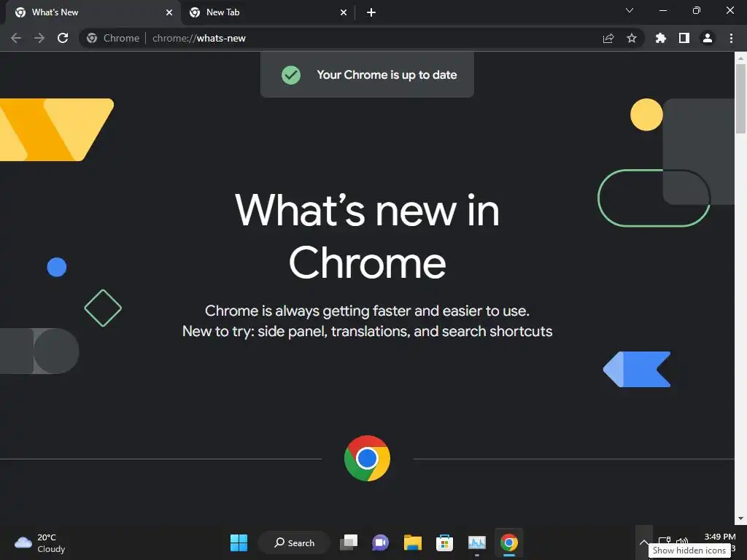Click the forward navigation arrow
747x560 pixels.
coord(39,38)
